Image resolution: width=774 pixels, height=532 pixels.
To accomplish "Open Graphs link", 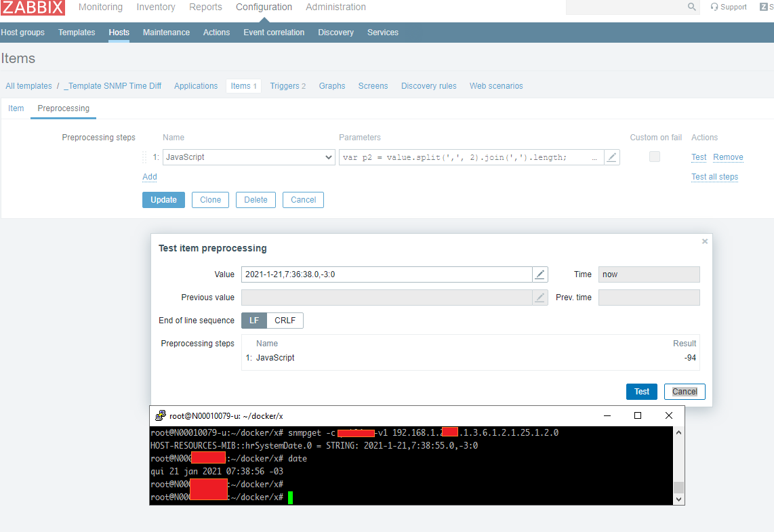I will pos(332,86).
